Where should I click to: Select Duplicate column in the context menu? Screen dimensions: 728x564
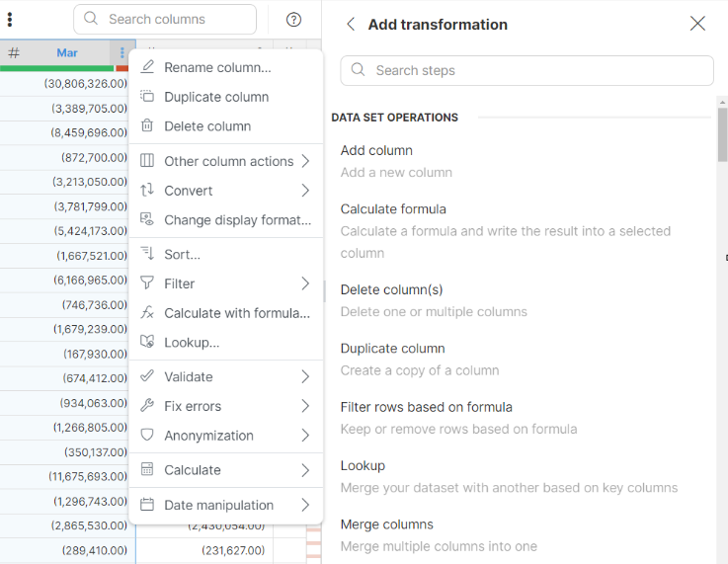[x=225, y=97]
